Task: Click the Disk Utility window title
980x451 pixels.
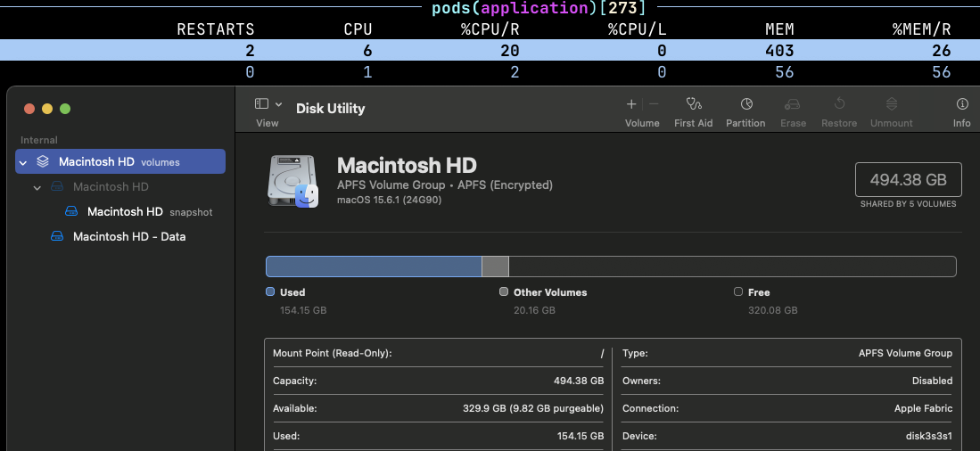Action: tap(330, 108)
